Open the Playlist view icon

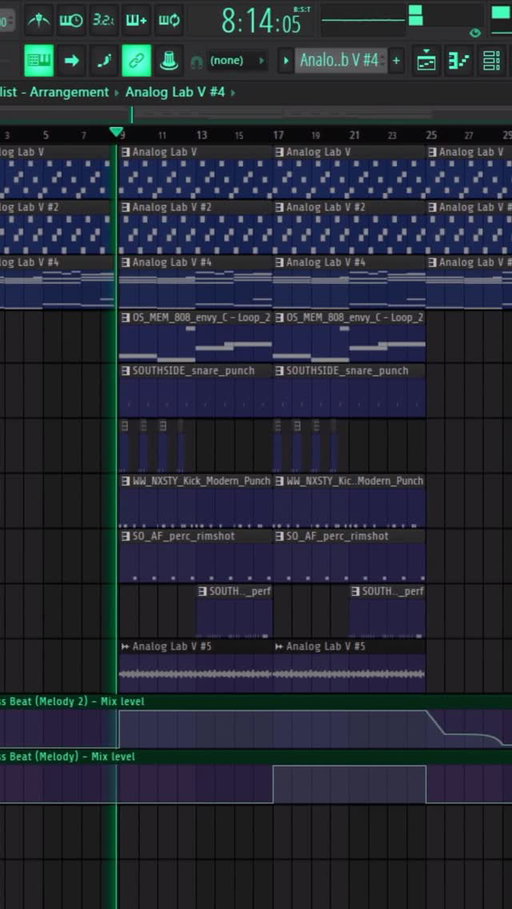(x=427, y=60)
